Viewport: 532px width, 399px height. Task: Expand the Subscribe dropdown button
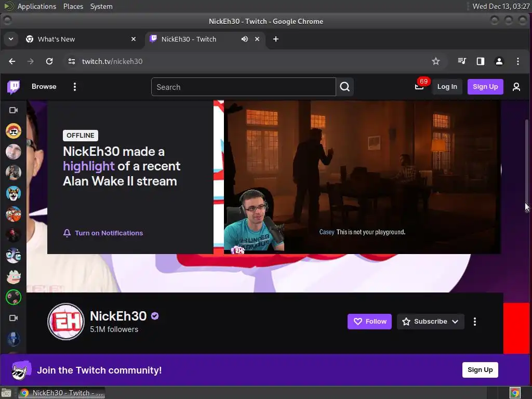pyautogui.click(x=430, y=321)
